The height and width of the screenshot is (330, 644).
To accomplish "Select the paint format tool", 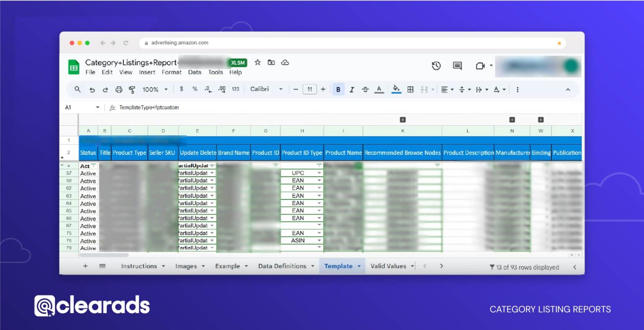I will tap(132, 89).
